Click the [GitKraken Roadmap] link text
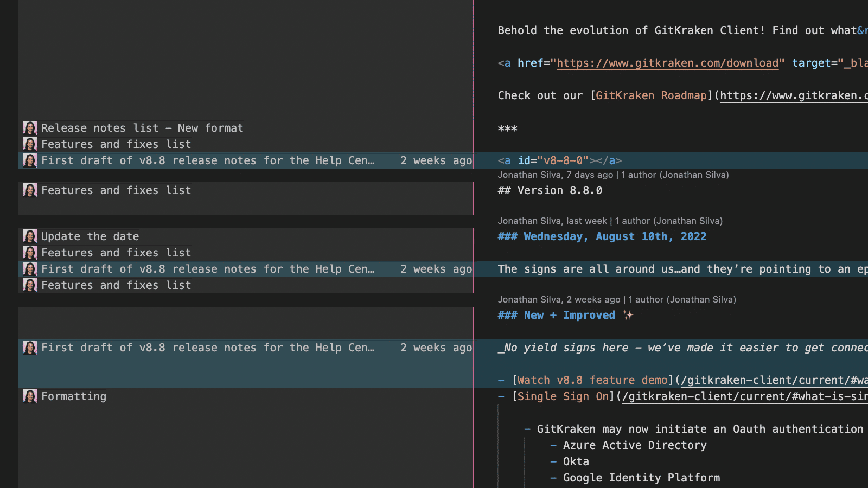The width and height of the screenshot is (868, 488). click(652, 95)
